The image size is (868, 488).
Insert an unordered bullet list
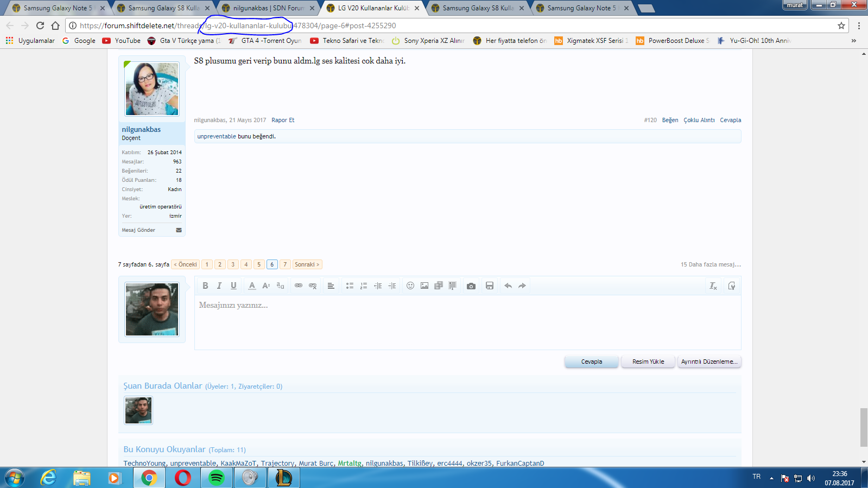350,286
